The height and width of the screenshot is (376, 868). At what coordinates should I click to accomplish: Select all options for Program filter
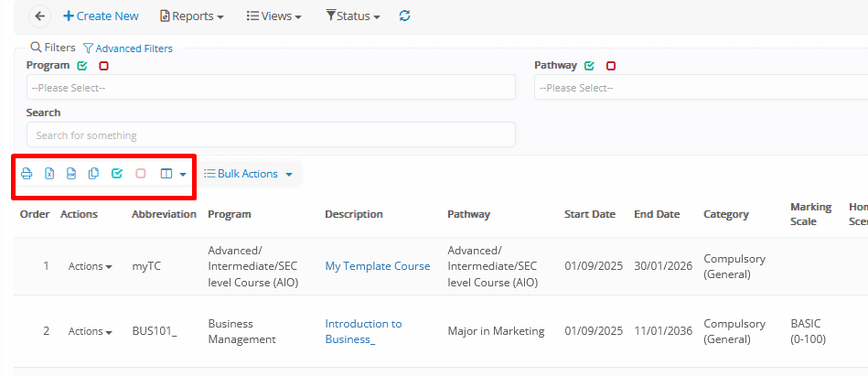pyautogui.click(x=83, y=66)
